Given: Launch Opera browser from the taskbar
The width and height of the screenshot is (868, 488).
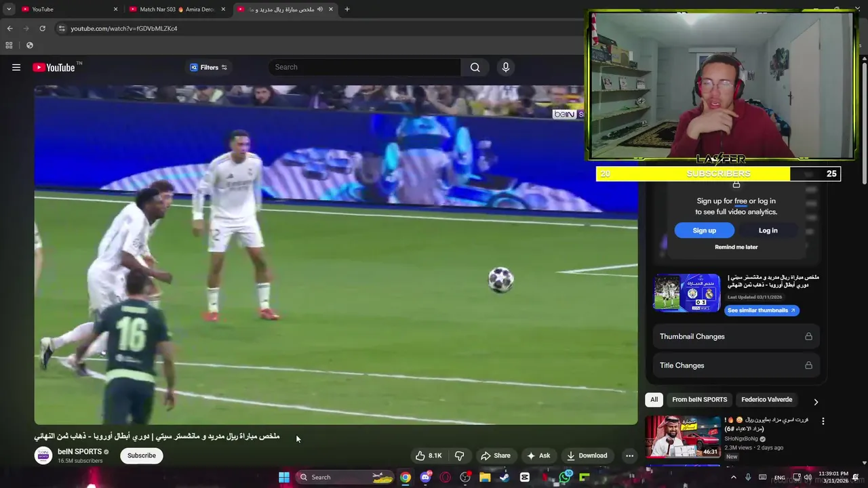Looking at the screenshot, I should coord(446,477).
